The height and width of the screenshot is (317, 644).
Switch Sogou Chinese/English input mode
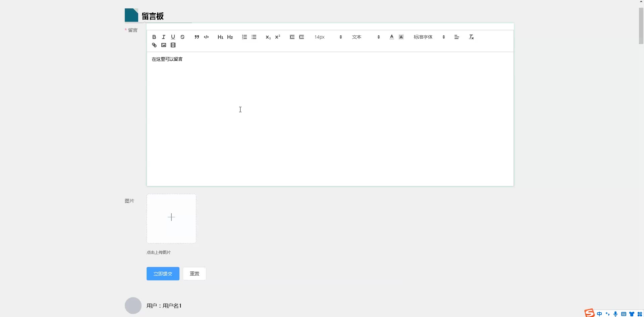coord(599,314)
